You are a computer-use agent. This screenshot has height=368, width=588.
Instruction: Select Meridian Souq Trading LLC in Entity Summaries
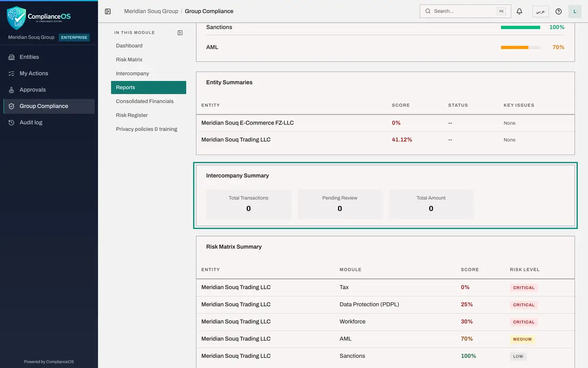[385, 140]
